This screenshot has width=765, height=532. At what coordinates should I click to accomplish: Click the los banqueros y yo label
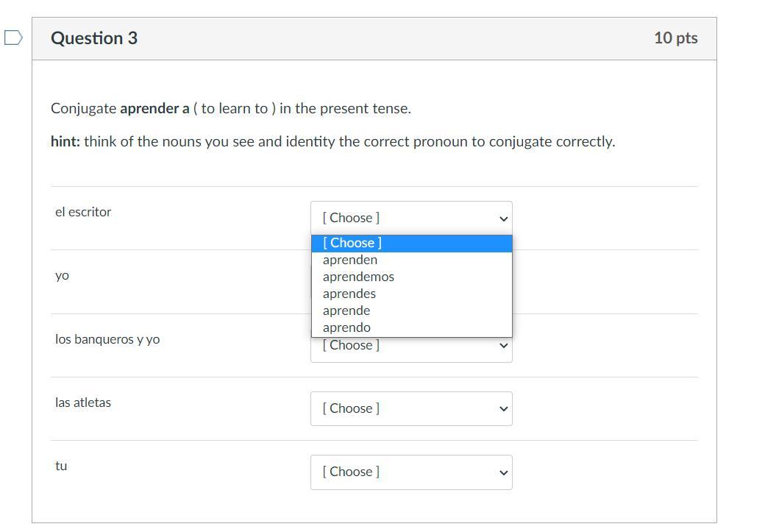[x=107, y=339]
